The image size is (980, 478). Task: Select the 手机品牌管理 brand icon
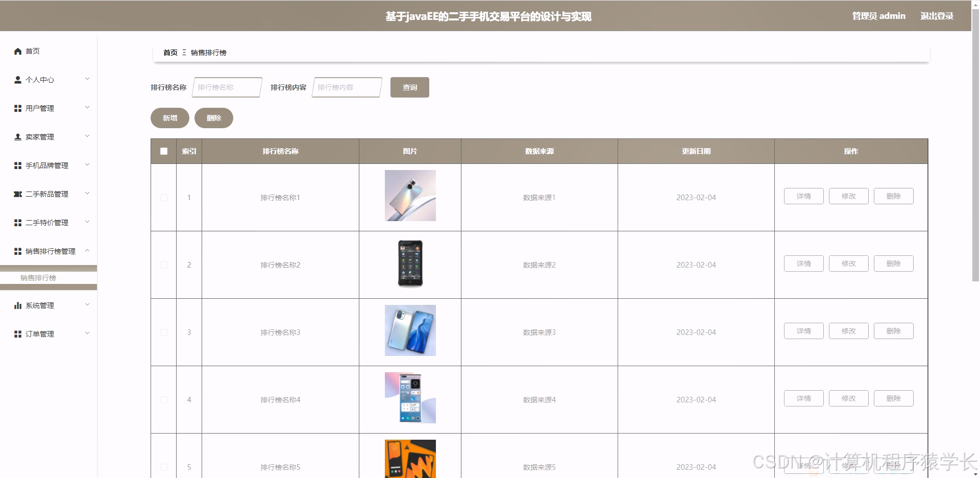click(17, 165)
